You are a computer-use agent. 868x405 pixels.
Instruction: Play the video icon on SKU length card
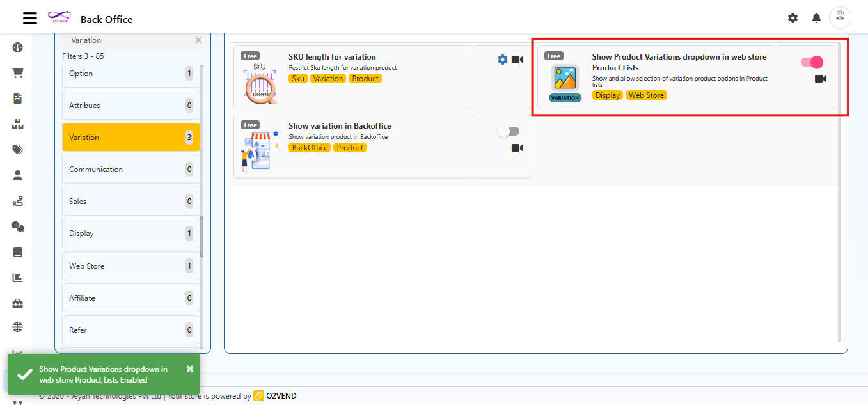pyautogui.click(x=517, y=59)
